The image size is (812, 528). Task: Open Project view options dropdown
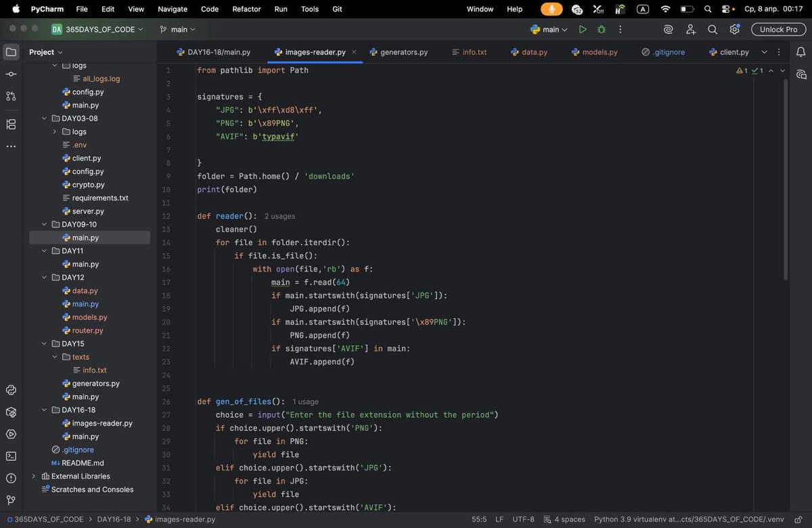click(46, 52)
